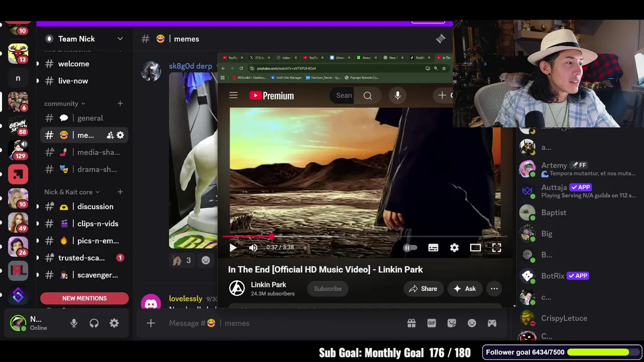Open member BotRix in member list
The height and width of the screenshot is (362, 644).
pyautogui.click(x=579, y=276)
